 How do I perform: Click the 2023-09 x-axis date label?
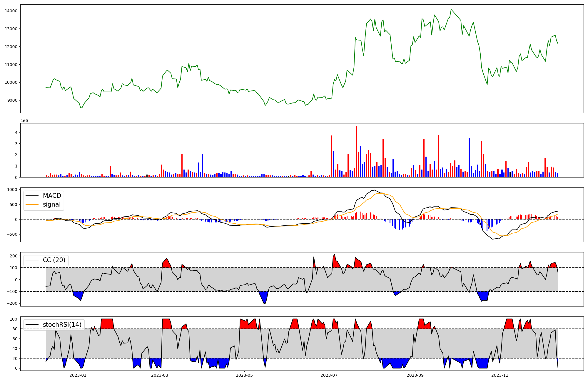pyautogui.click(x=415, y=375)
